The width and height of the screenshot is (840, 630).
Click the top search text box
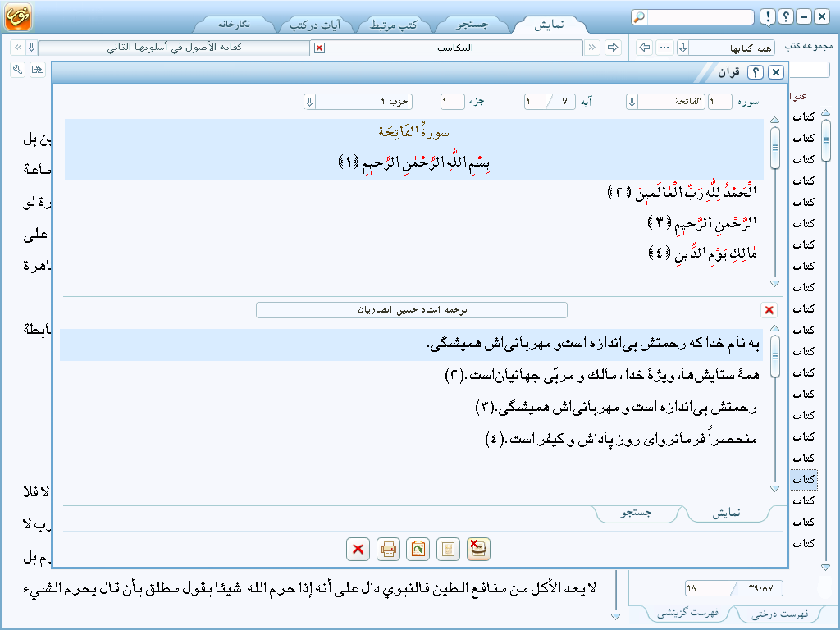(701, 17)
